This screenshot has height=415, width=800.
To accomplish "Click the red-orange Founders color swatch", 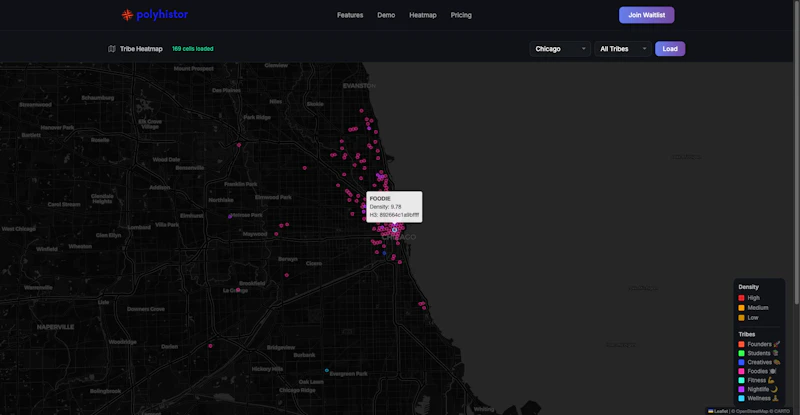I will click(x=741, y=344).
